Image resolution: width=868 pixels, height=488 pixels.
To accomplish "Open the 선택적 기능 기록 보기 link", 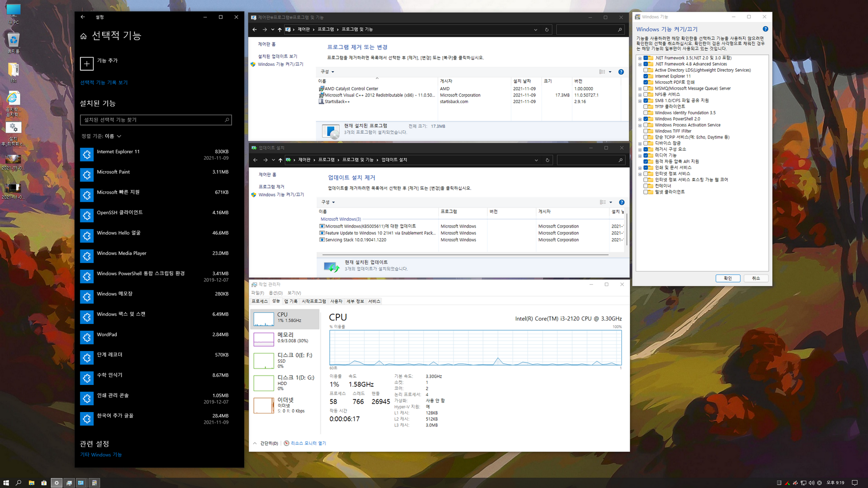I will [x=104, y=83].
